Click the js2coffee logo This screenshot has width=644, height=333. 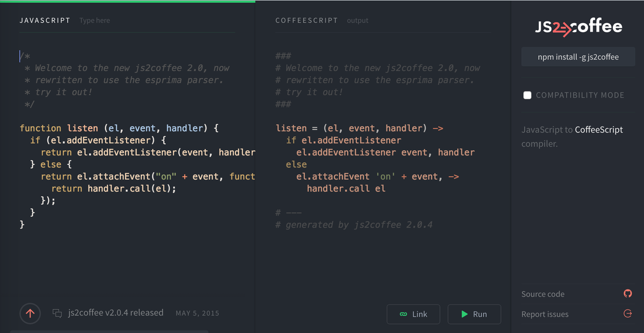pyautogui.click(x=579, y=27)
